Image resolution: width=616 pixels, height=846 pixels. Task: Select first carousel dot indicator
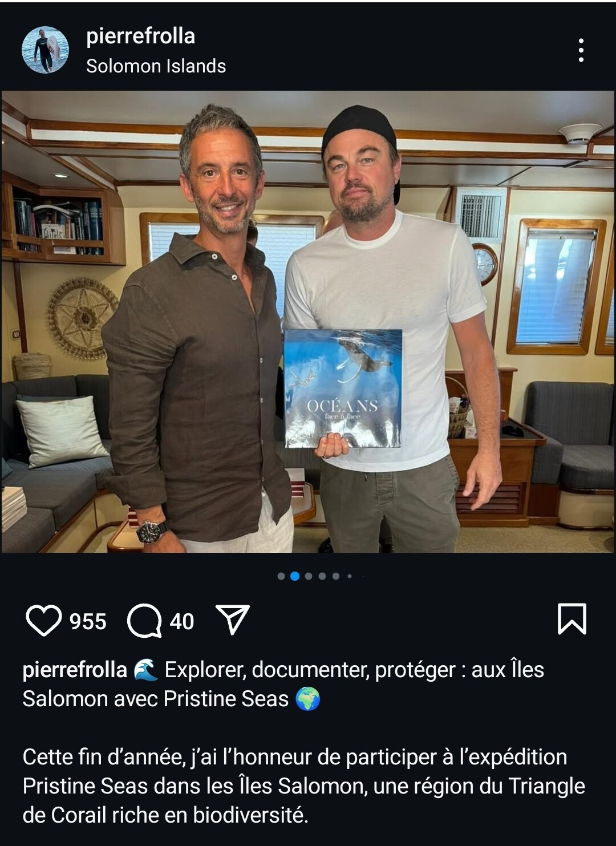coord(281,576)
